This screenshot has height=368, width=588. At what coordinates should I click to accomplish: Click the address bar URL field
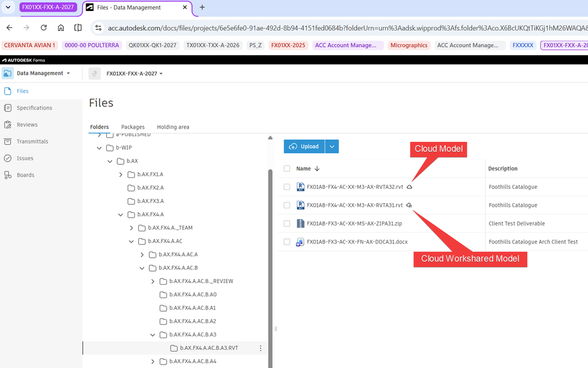347,28
